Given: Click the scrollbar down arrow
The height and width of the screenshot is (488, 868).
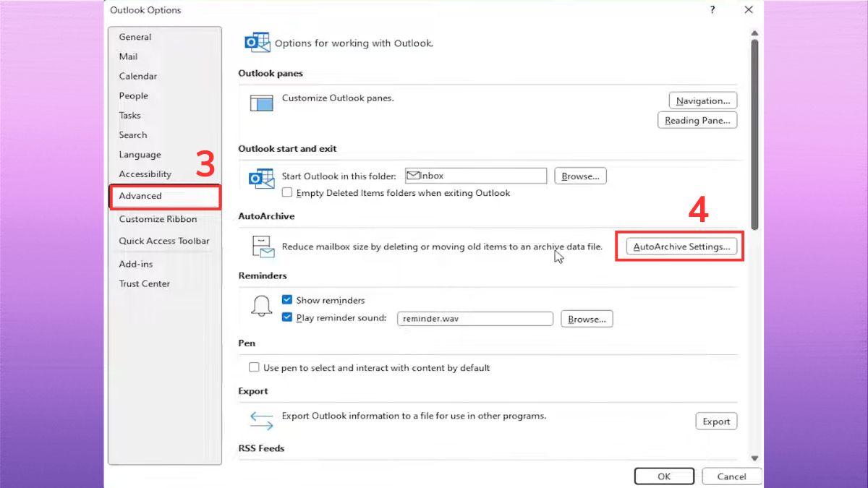Looking at the screenshot, I should pyautogui.click(x=755, y=458).
